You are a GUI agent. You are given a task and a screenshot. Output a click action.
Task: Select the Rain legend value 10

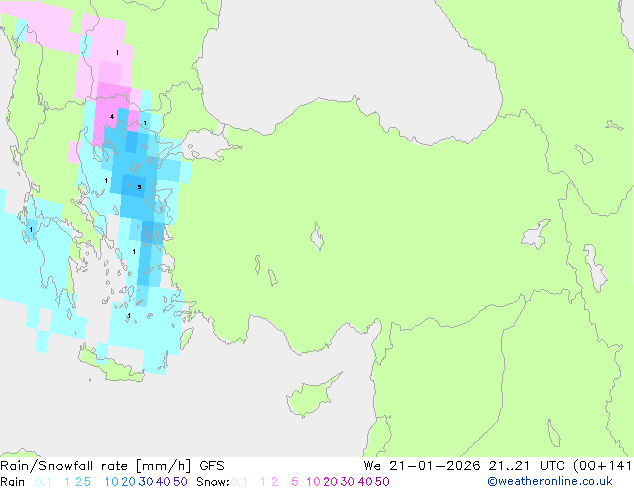111,482
